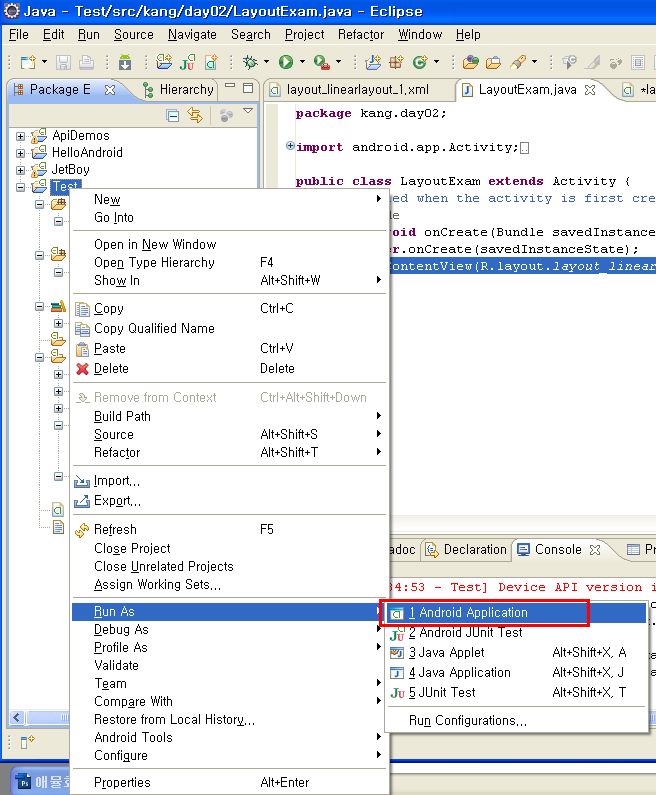Expand the ApiDemos project node
656x795 pixels.
[20, 136]
